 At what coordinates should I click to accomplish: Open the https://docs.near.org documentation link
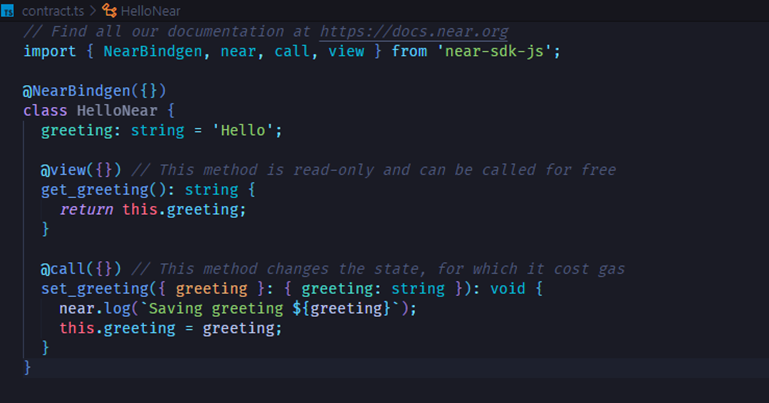pyautogui.click(x=413, y=31)
